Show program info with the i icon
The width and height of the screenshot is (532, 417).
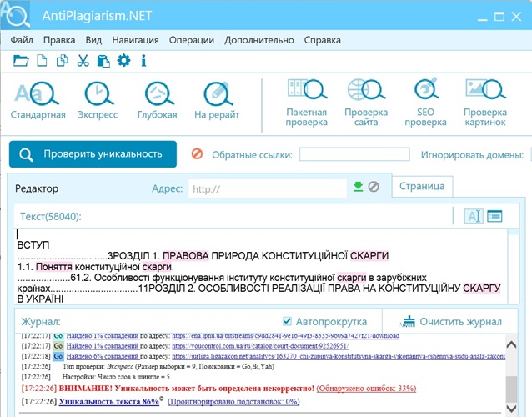(x=144, y=61)
